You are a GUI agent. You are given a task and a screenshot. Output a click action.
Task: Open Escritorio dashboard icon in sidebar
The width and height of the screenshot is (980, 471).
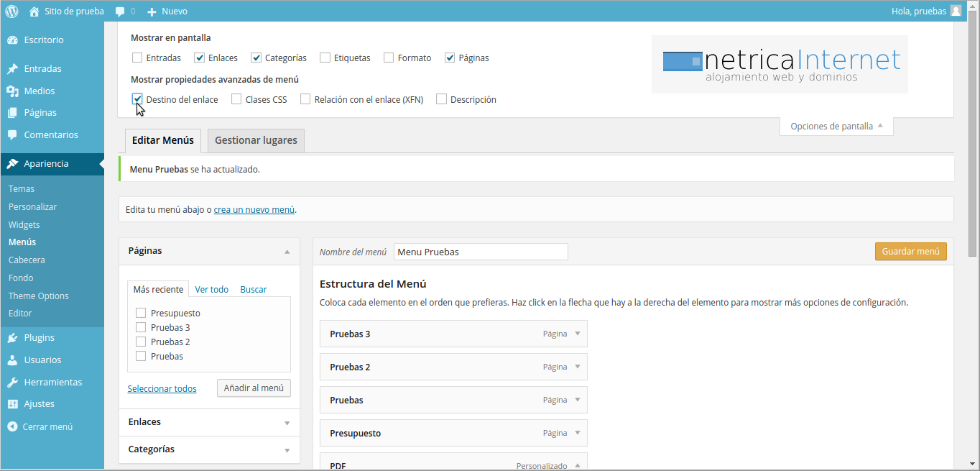12,40
